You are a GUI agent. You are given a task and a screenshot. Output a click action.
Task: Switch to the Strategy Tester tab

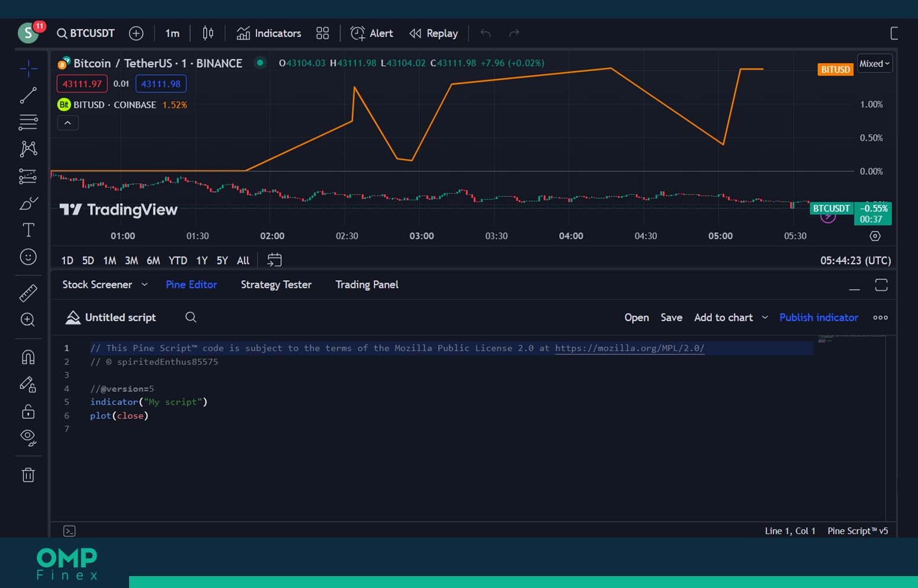[276, 285]
